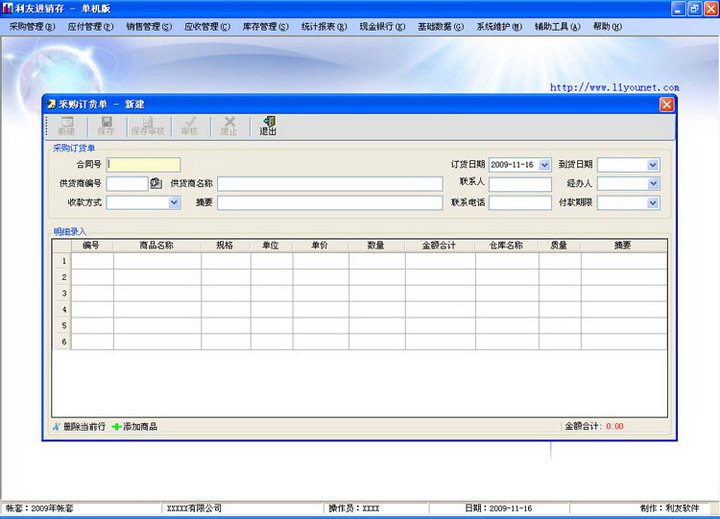Focus the 摘要 input field in the header form

330,203
